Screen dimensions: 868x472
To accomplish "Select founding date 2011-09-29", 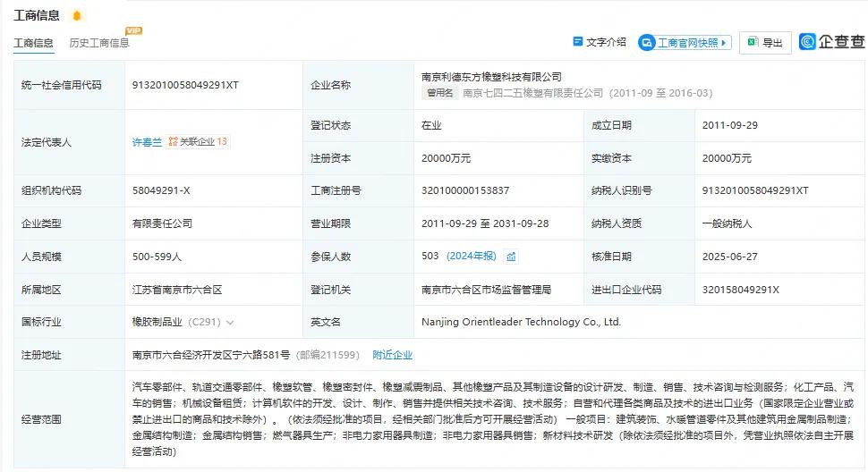I will coord(729,125).
